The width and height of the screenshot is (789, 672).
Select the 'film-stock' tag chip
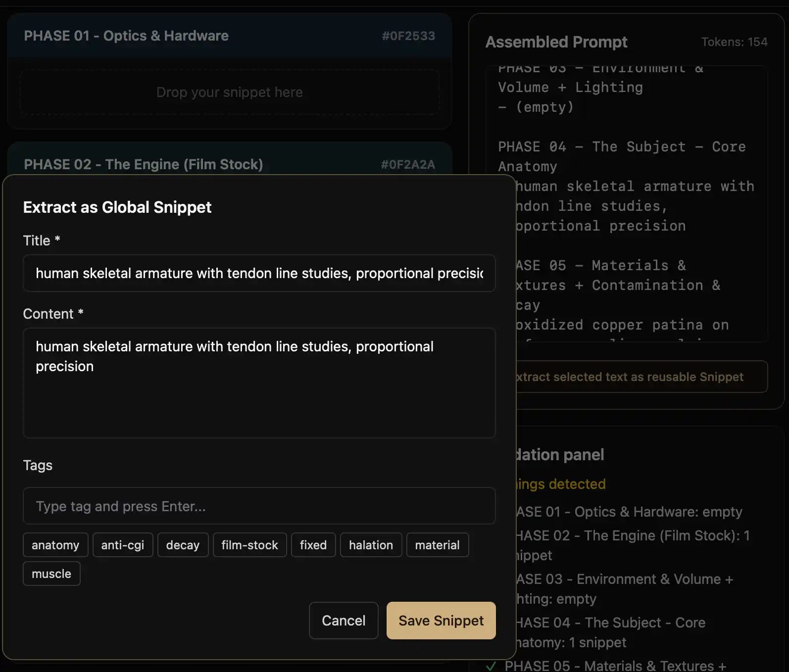coord(249,545)
